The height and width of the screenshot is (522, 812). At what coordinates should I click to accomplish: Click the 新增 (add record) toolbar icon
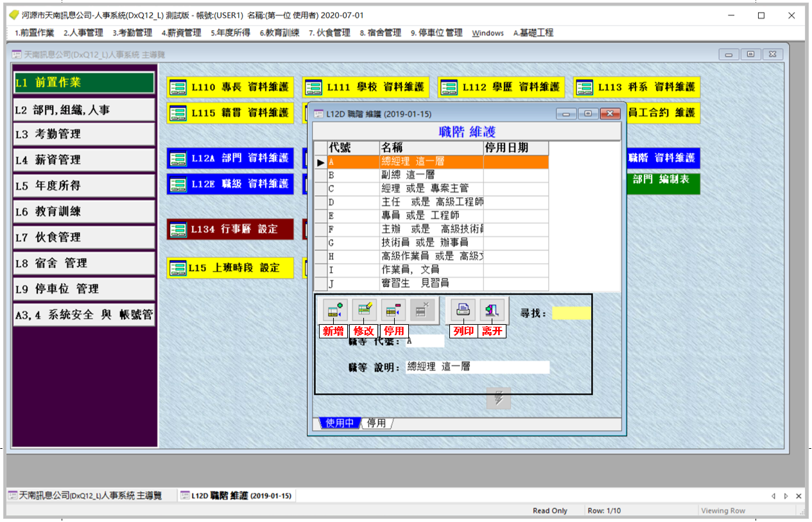click(334, 311)
